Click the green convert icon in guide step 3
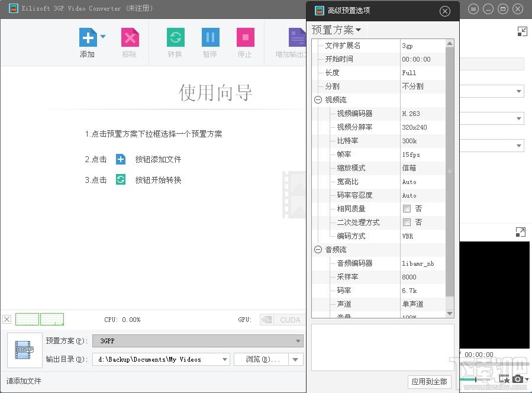 coord(121,179)
